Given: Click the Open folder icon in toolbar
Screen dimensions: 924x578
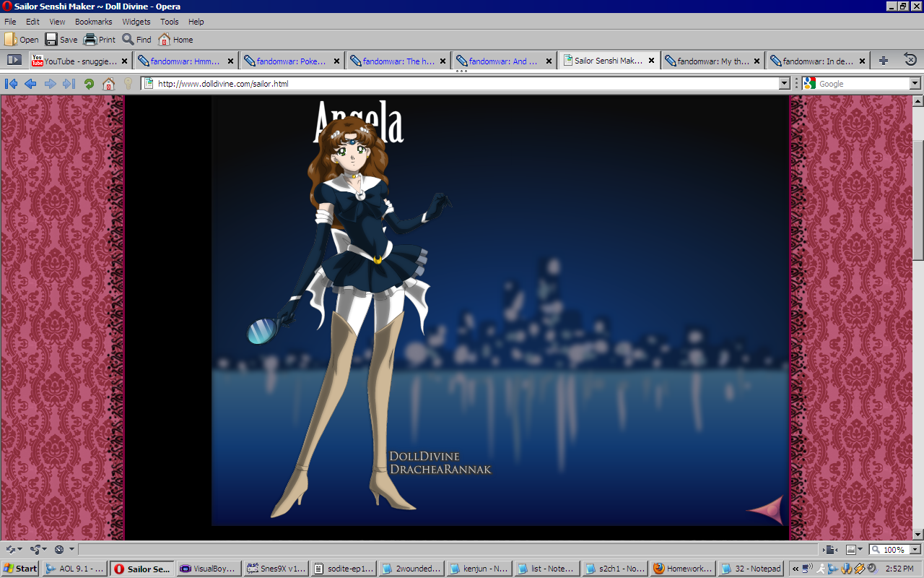Looking at the screenshot, I should (x=11, y=40).
